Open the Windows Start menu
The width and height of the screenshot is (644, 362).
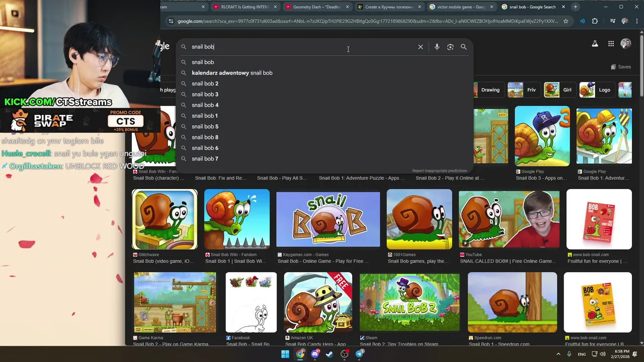click(x=285, y=354)
